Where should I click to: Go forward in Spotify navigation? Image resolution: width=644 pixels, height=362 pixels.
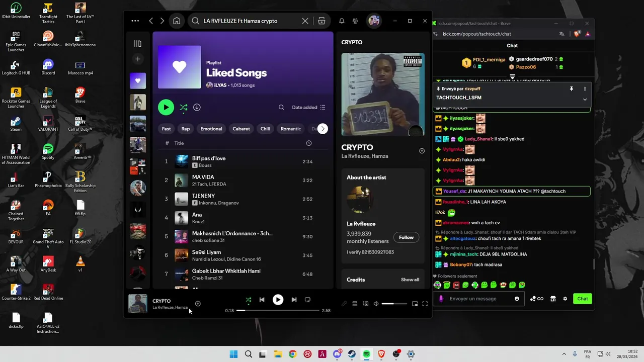162,21
